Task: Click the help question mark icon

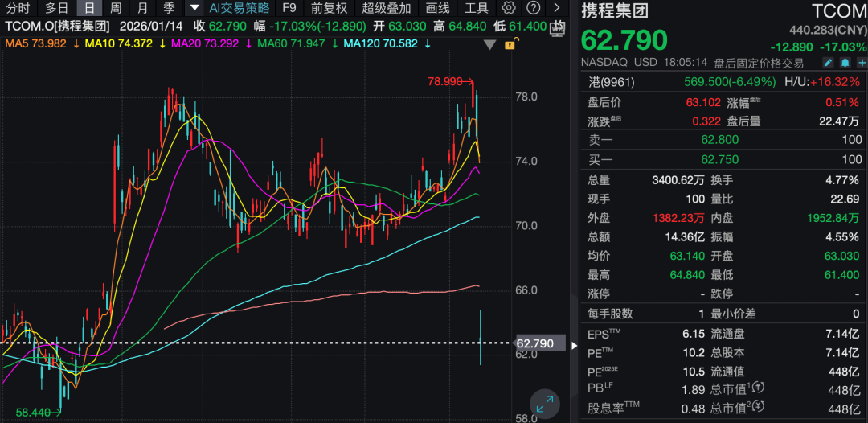Action: coord(534,8)
